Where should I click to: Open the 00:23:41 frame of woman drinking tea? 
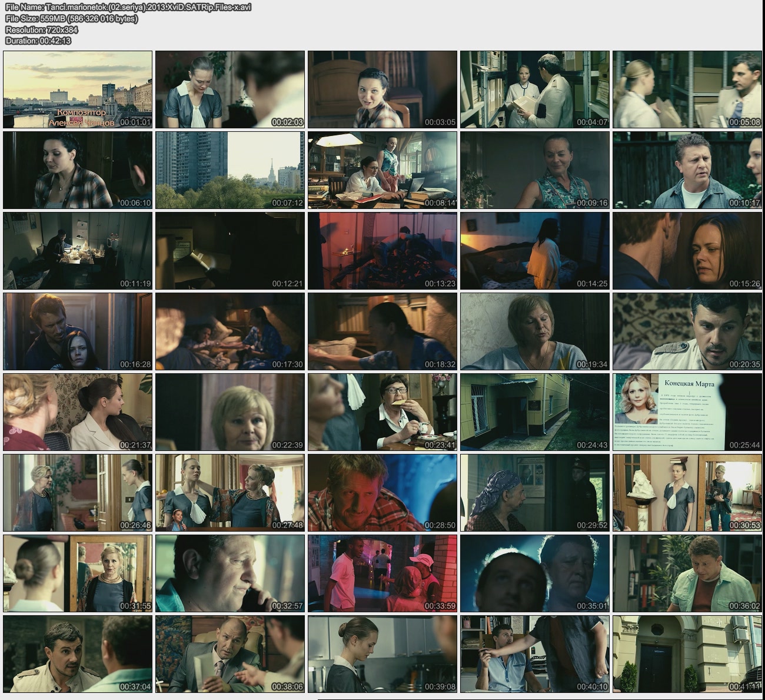pos(382,412)
